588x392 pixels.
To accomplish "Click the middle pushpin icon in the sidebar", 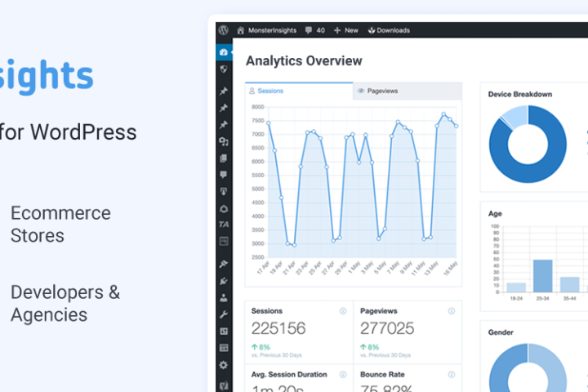I will (224, 108).
